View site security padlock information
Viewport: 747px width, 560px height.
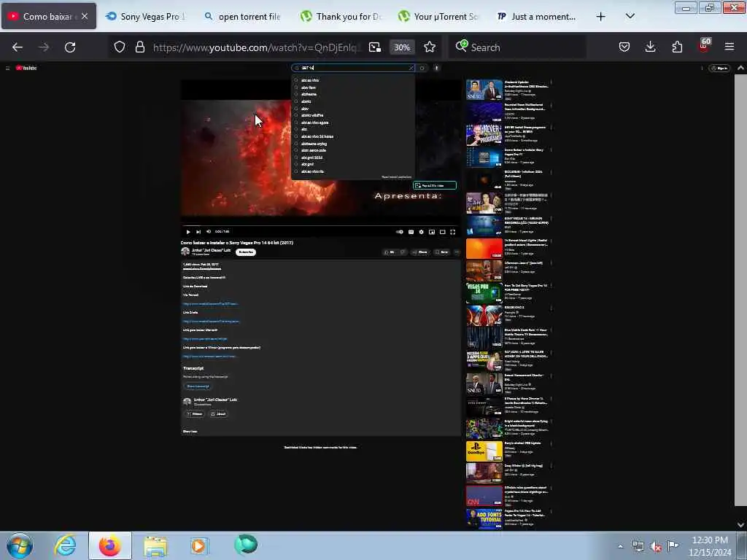pyautogui.click(x=139, y=47)
